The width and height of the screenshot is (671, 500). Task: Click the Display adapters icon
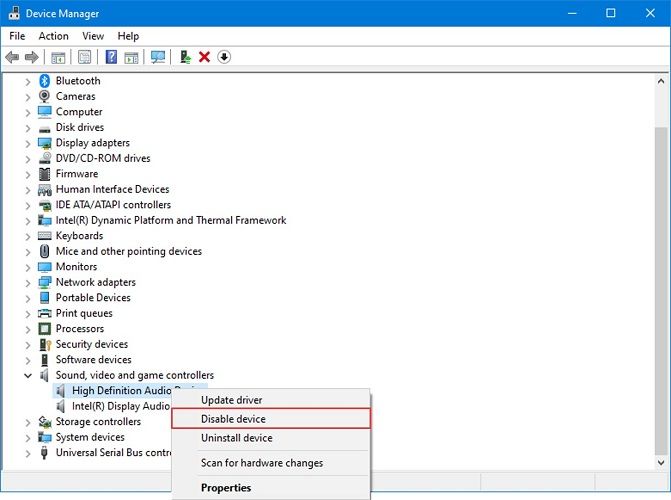pyautogui.click(x=45, y=143)
